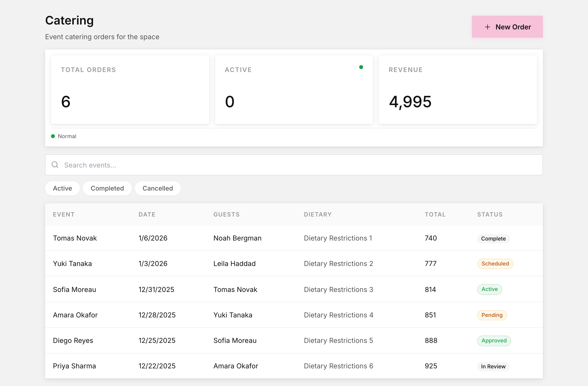
Task: Select the Yuki Tanaka event name
Action: [x=72, y=264]
